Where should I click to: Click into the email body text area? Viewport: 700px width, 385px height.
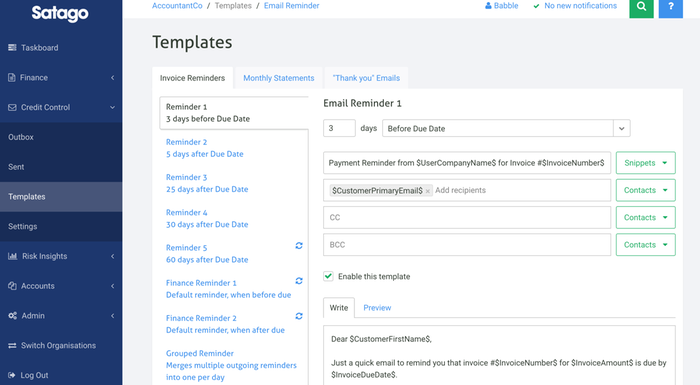click(499, 356)
